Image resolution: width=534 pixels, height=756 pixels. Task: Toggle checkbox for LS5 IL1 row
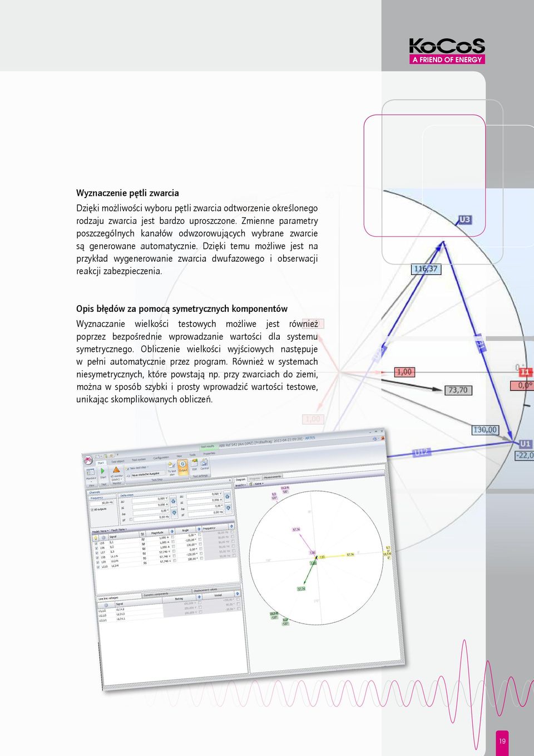click(96, 543)
